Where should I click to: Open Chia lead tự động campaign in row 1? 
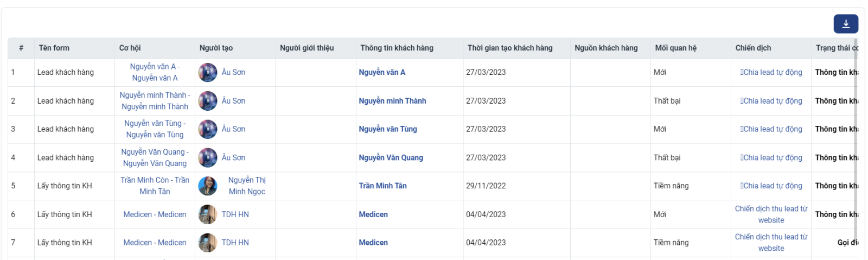(x=771, y=72)
